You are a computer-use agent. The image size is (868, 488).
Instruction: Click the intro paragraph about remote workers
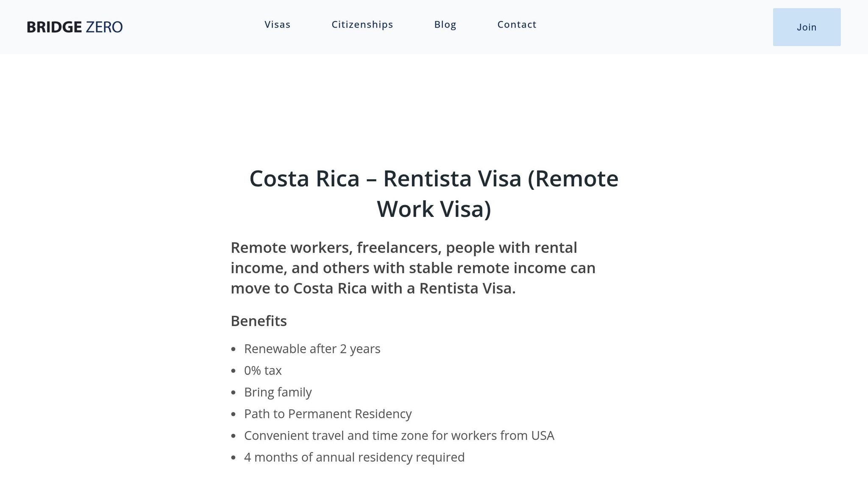(413, 267)
